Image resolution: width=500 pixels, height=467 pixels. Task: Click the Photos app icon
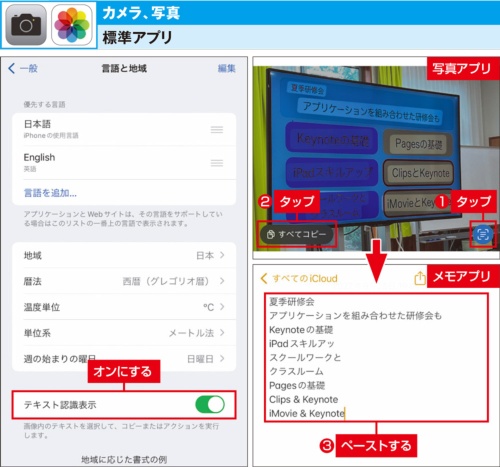pos(72,25)
